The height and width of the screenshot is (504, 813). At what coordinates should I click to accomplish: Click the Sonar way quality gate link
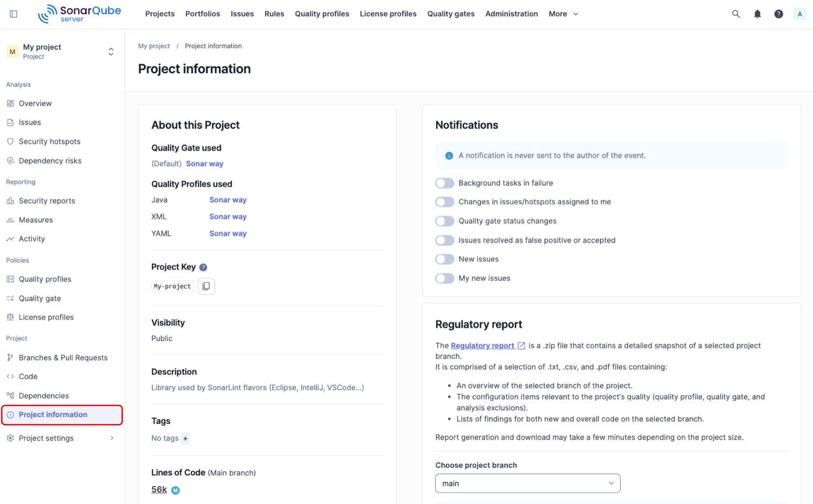click(204, 163)
